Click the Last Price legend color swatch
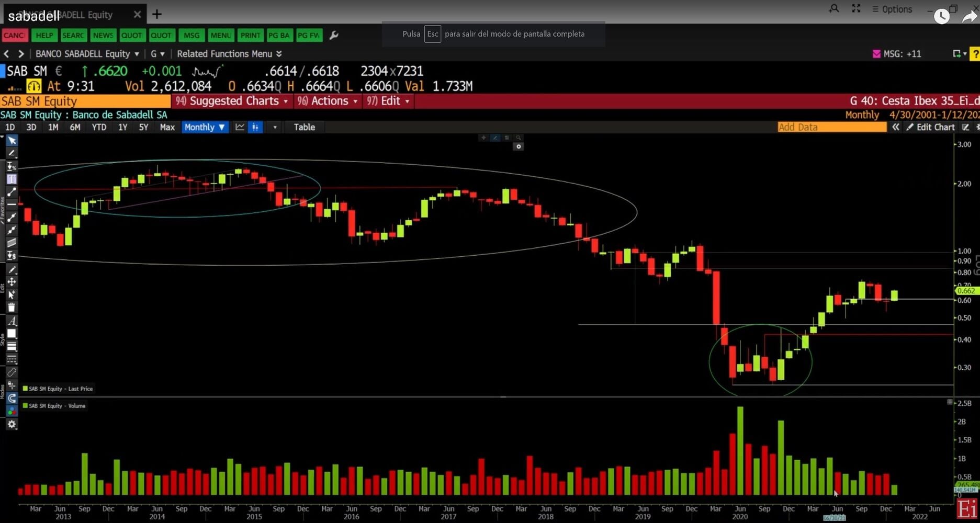980x523 pixels. 25,389
